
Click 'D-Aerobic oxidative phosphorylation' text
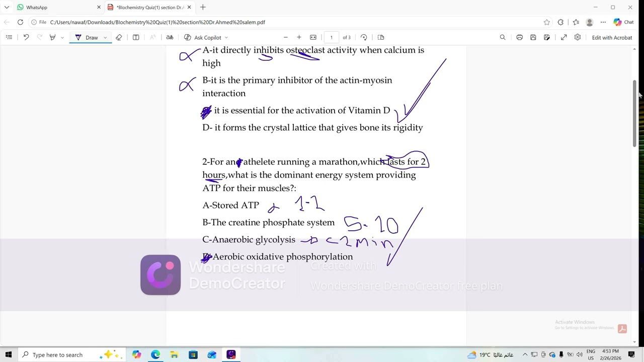click(x=278, y=257)
